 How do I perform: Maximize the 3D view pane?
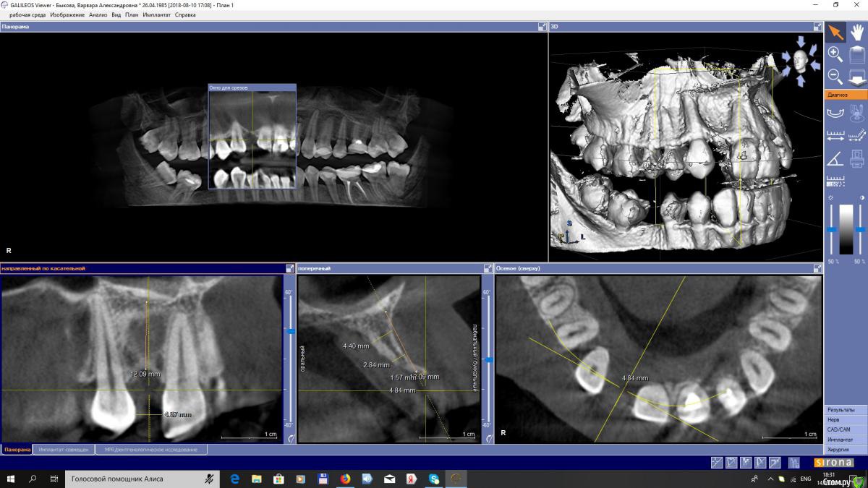tap(818, 27)
